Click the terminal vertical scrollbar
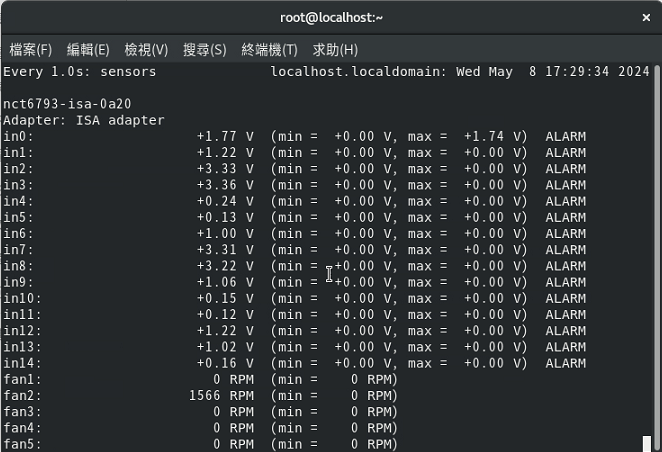Viewport: 662px width, 452px height. click(657, 257)
